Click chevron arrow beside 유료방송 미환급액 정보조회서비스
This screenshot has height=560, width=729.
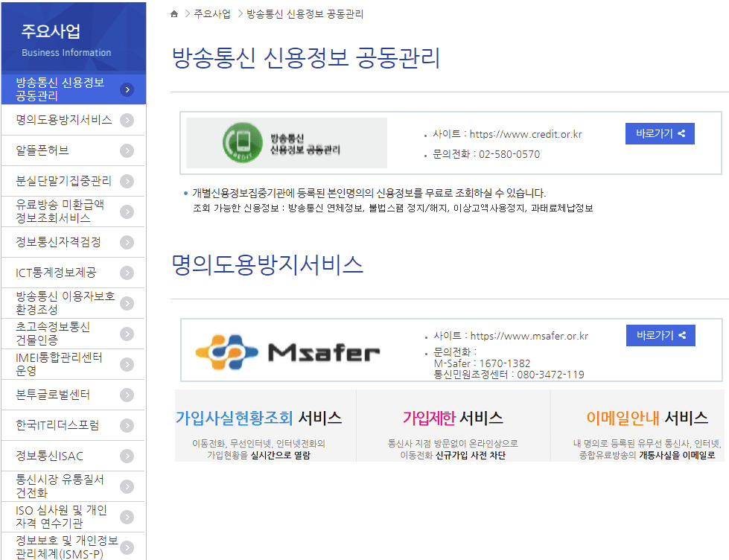tap(127, 212)
